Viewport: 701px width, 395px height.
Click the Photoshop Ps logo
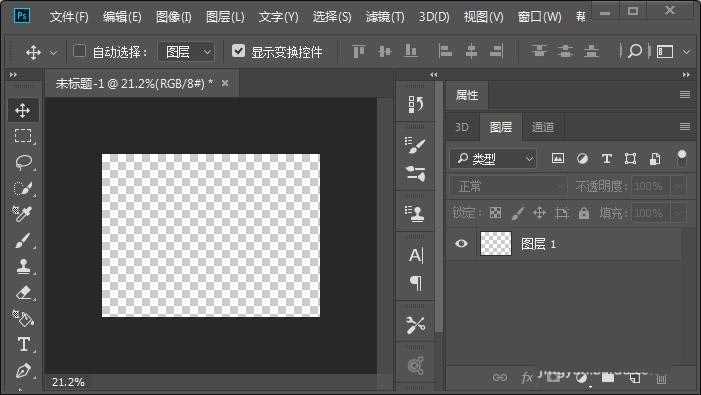(x=22, y=17)
